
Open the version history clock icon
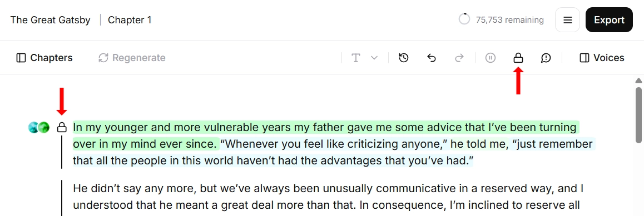click(x=404, y=58)
